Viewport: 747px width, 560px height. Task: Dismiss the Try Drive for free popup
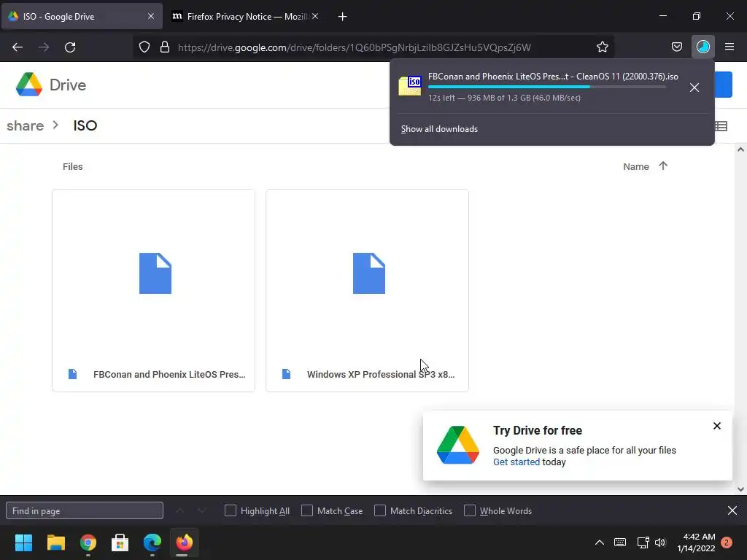tap(716, 426)
